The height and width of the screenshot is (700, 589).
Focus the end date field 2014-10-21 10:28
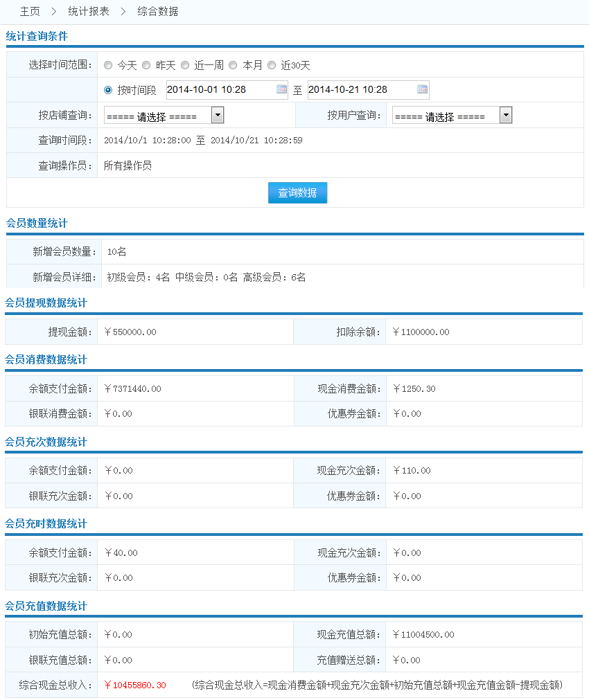pyautogui.click(x=360, y=89)
